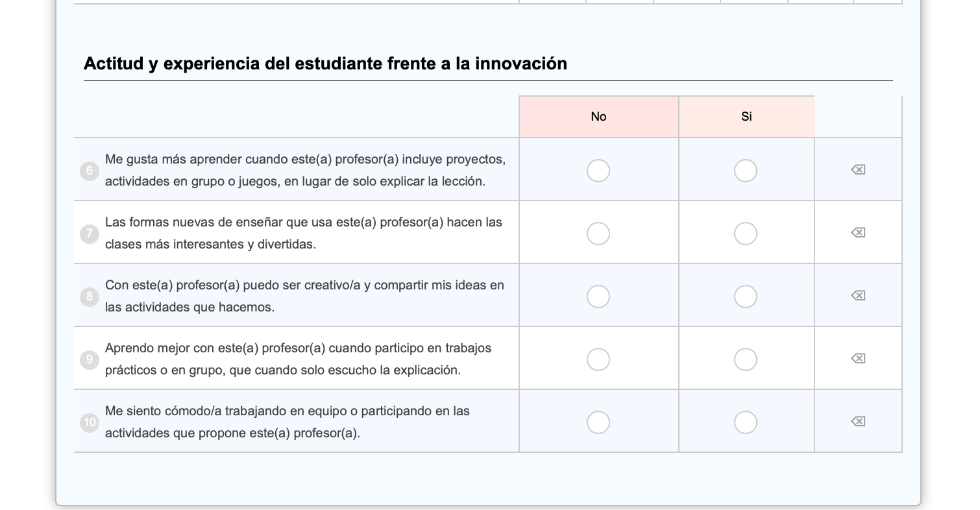Select No for question 7
Image resolution: width=980 pixels, height=510 pixels.
click(x=598, y=234)
